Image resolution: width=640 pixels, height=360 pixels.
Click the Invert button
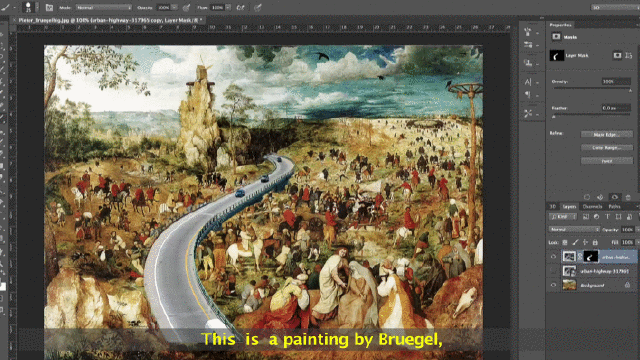607,161
